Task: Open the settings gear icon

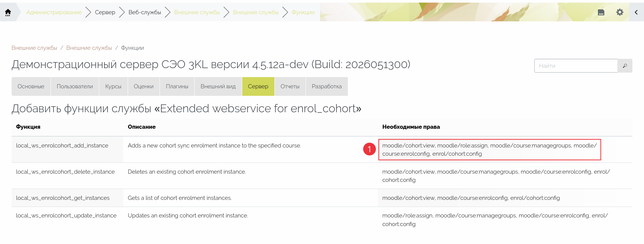Action: point(620,12)
